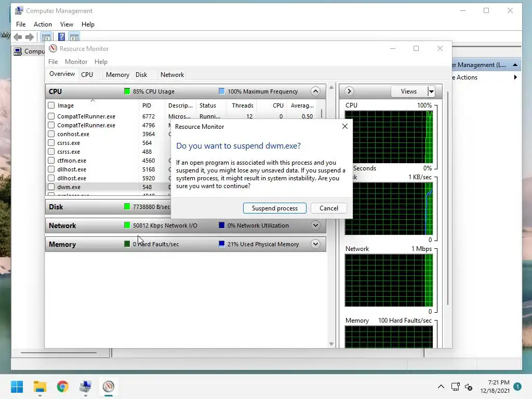Open Computer Management View menu
Viewport: 532px width, 399px height.
66,24
